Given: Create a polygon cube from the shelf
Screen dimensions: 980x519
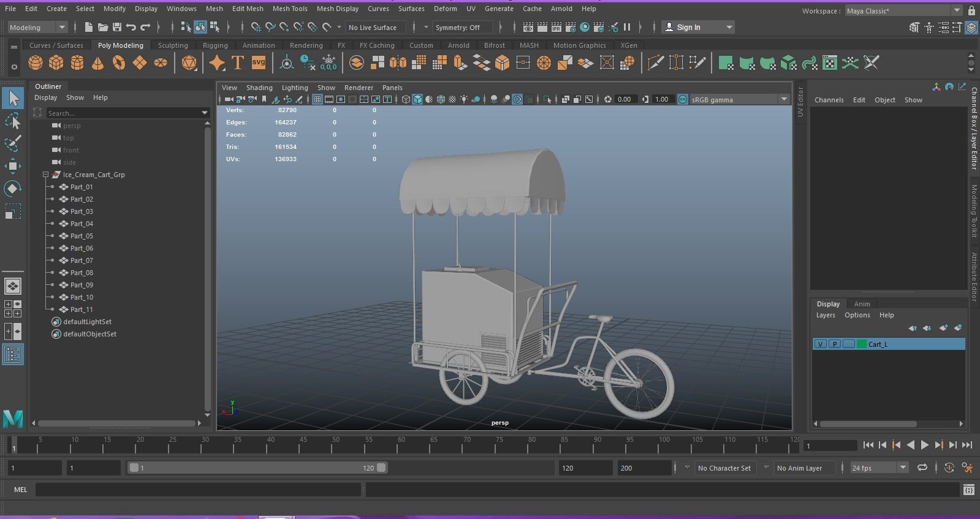Looking at the screenshot, I should coord(56,63).
